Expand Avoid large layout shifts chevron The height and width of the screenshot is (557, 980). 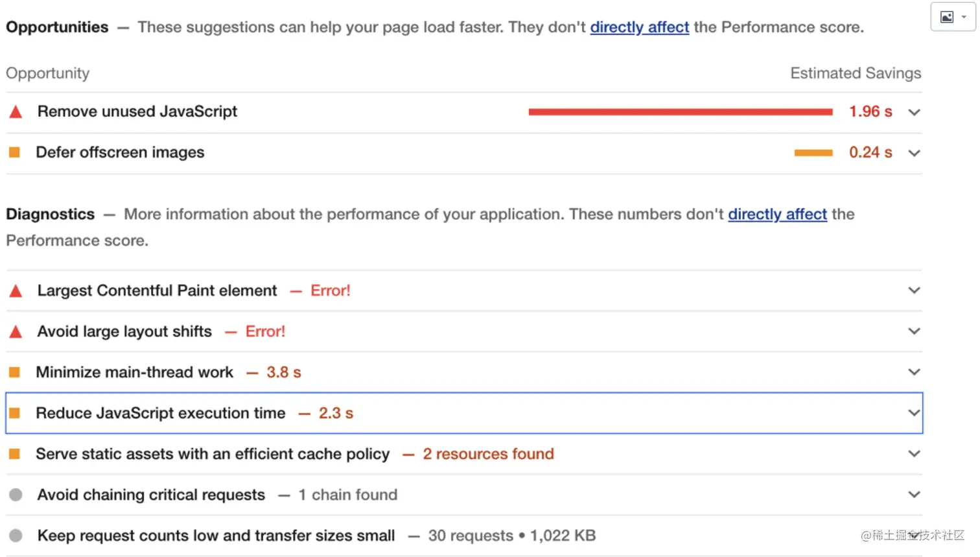[914, 331]
